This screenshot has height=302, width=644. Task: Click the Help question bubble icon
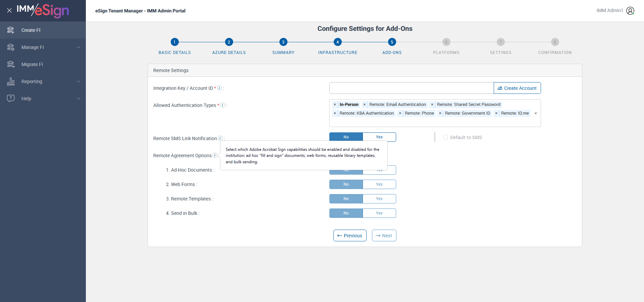point(11,99)
